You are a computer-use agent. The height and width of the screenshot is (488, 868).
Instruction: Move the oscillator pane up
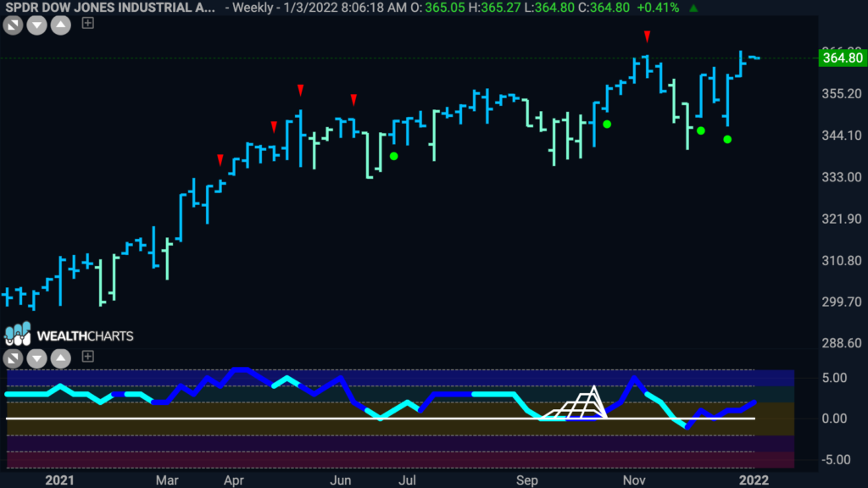61,358
